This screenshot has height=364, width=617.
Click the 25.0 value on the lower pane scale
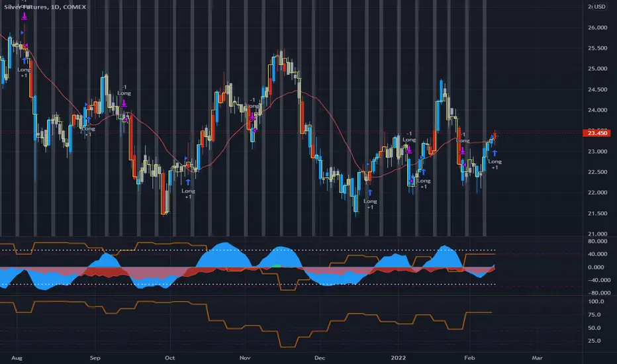coord(594,340)
